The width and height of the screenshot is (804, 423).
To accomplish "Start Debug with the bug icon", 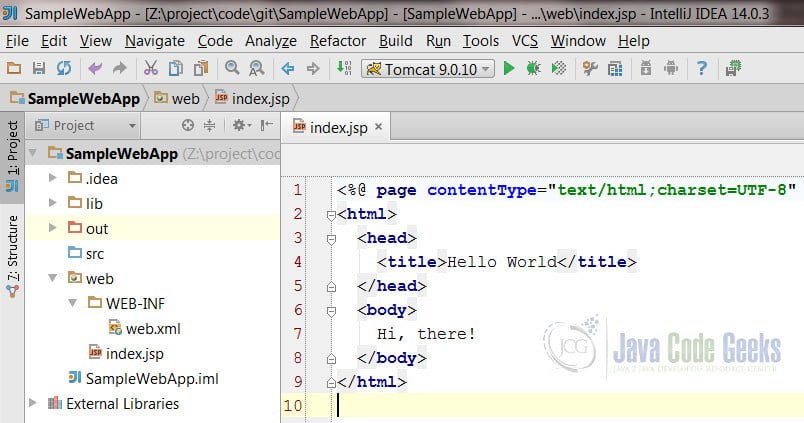I will [533, 68].
